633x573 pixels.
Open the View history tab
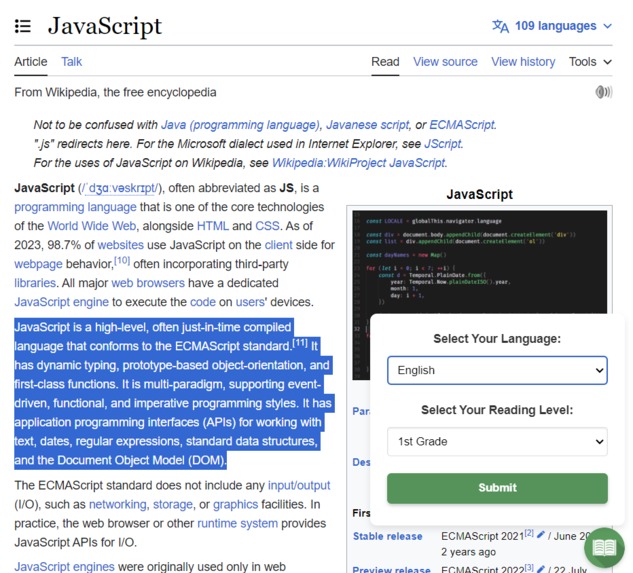click(523, 62)
